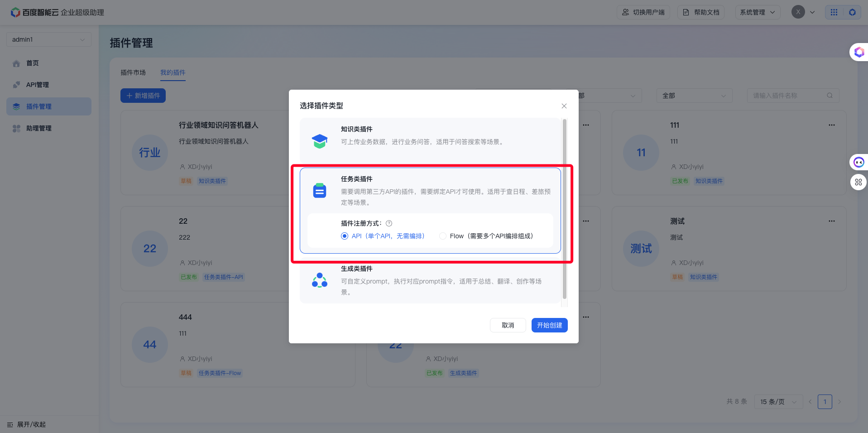Click the 测试 plugin avatar

point(641,249)
